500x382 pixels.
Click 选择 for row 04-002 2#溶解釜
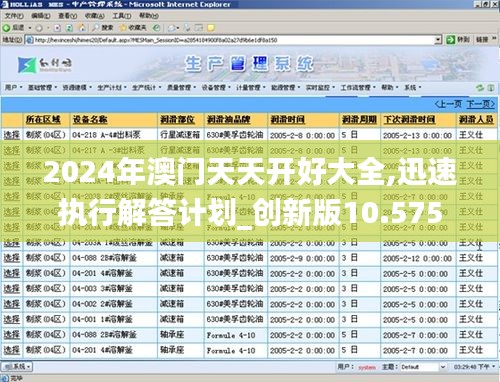12,304
